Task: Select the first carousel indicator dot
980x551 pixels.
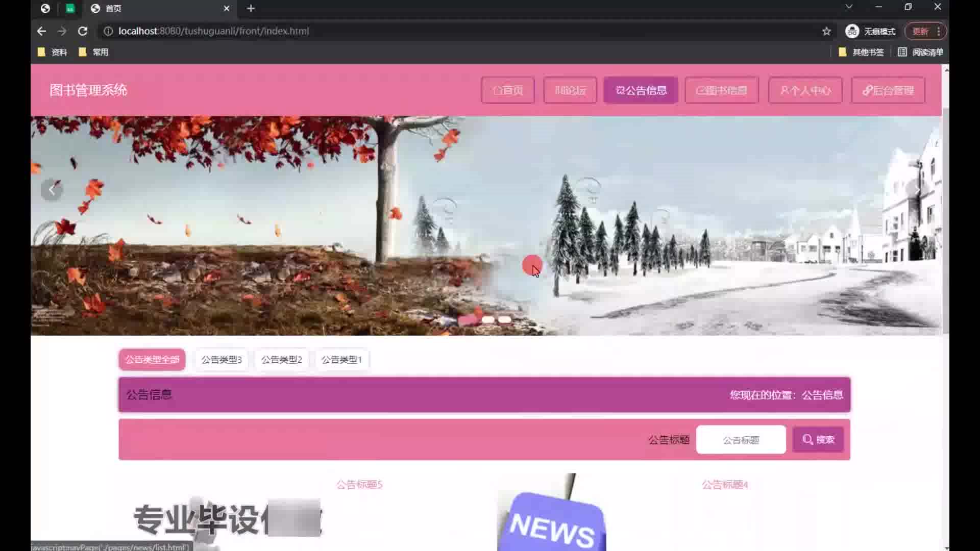Action: pos(468,320)
